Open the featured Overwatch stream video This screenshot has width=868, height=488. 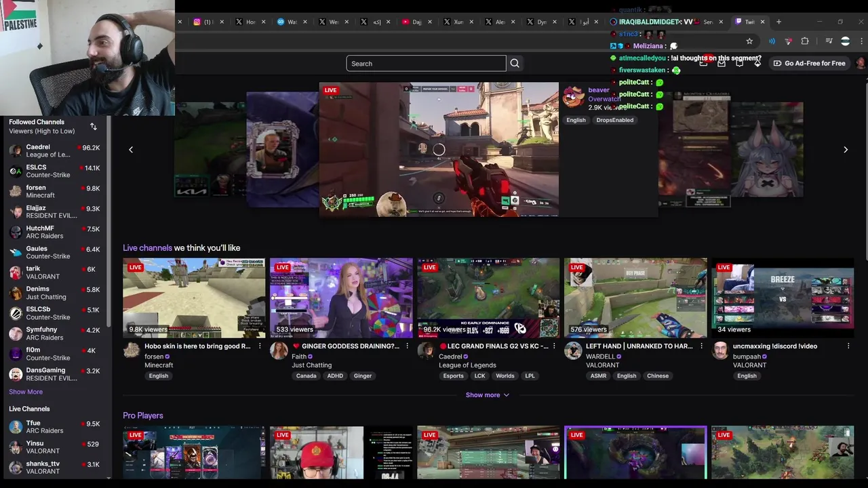(x=439, y=149)
